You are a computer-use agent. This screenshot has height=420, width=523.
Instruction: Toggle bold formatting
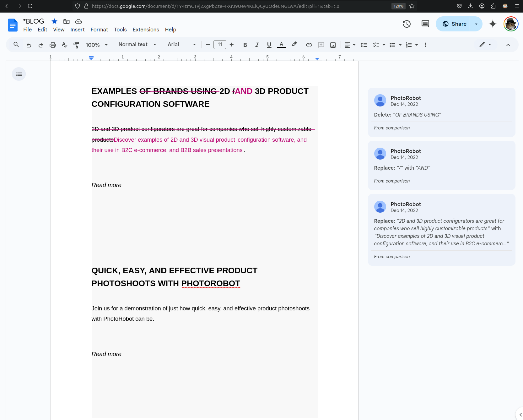click(x=245, y=45)
